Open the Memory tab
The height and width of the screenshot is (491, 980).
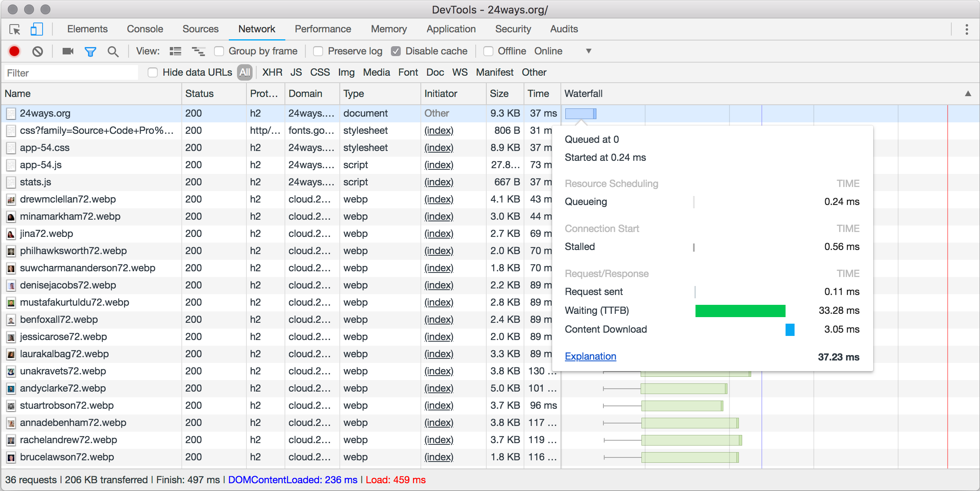point(389,29)
